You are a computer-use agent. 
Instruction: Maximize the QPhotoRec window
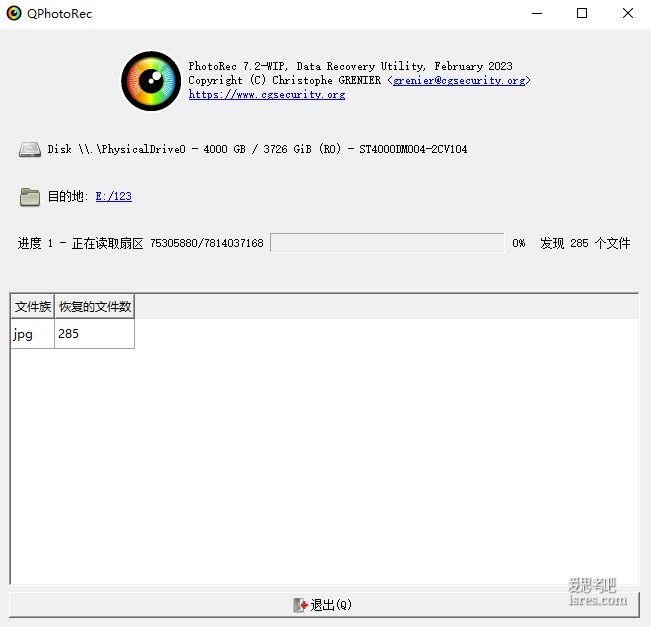[582, 13]
